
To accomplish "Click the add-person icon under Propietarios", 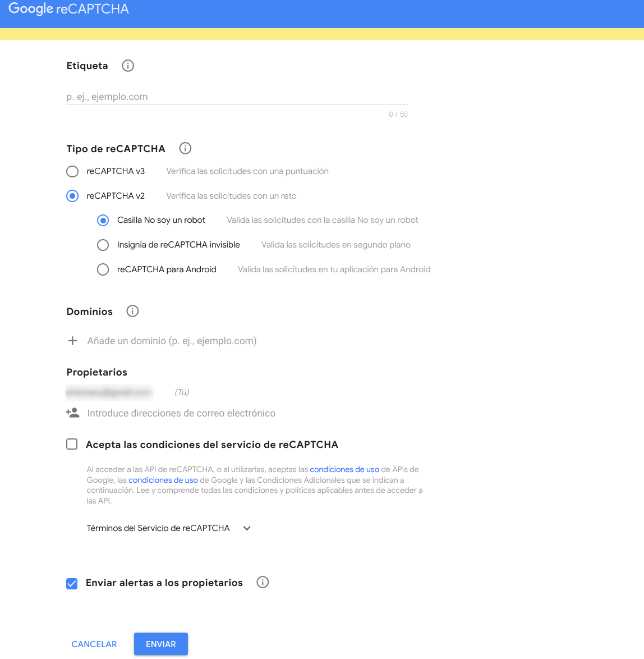I will (x=72, y=413).
